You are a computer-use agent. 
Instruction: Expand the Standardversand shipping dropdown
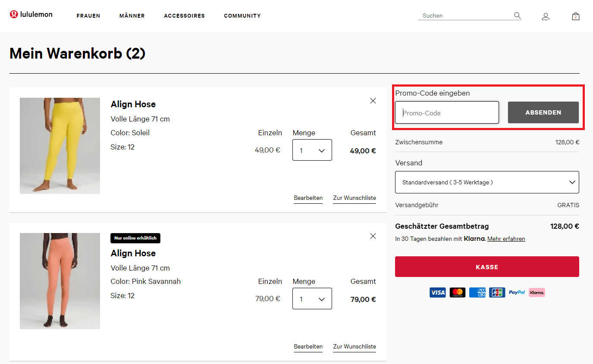click(x=487, y=182)
